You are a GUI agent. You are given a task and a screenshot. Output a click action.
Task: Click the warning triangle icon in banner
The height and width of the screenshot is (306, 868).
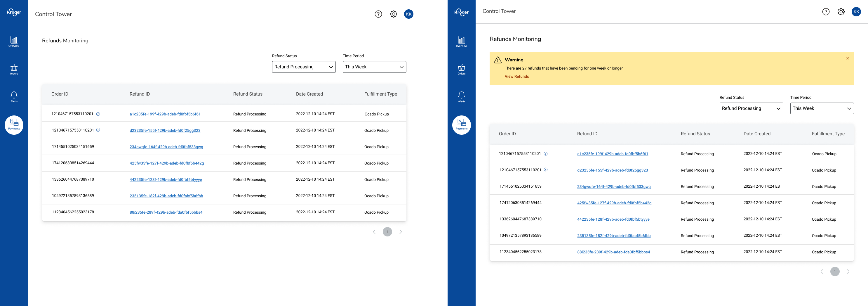click(x=497, y=60)
